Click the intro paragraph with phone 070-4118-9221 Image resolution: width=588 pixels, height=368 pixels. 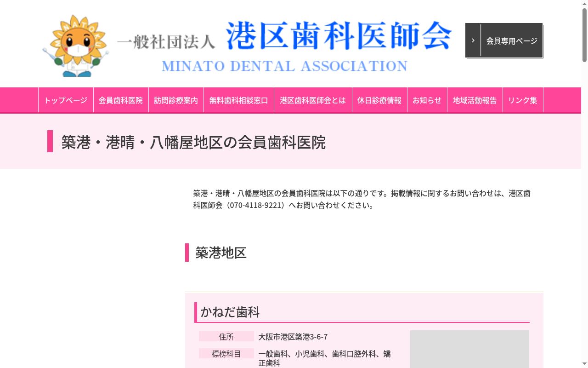pyautogui.click(x=362, y=199)
